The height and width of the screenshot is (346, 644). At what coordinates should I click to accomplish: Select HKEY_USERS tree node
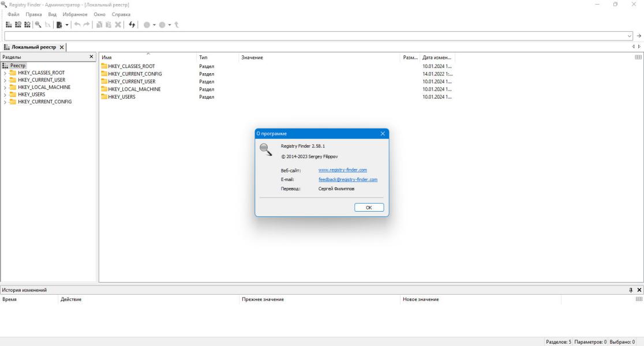[32, 95]
